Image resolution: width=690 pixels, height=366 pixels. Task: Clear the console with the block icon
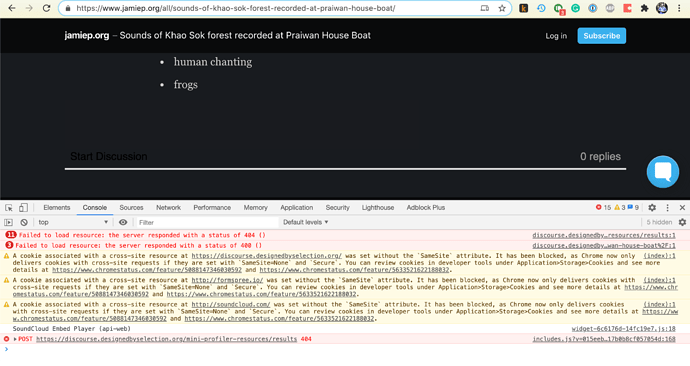point(24,222)
